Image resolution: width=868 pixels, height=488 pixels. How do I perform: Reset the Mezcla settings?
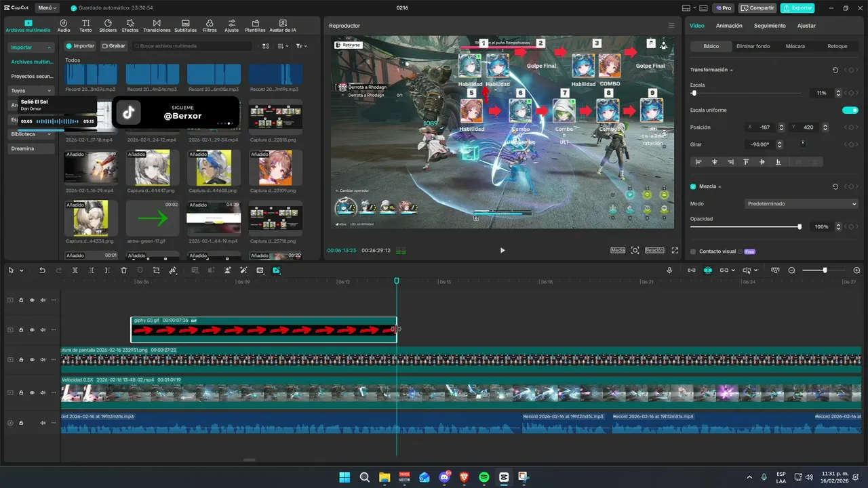[x=835, y=186]
